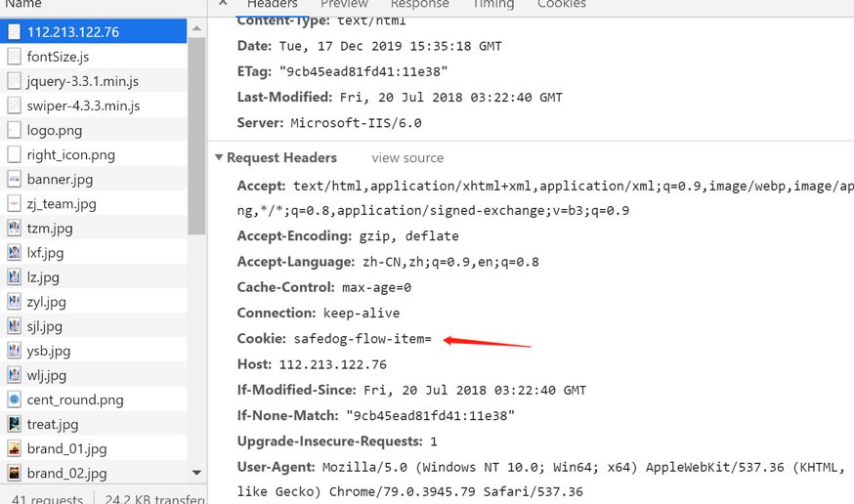Click the image icon beside right_icon.png
This screenshot has width=854, height=504.
tap(14, 154)
